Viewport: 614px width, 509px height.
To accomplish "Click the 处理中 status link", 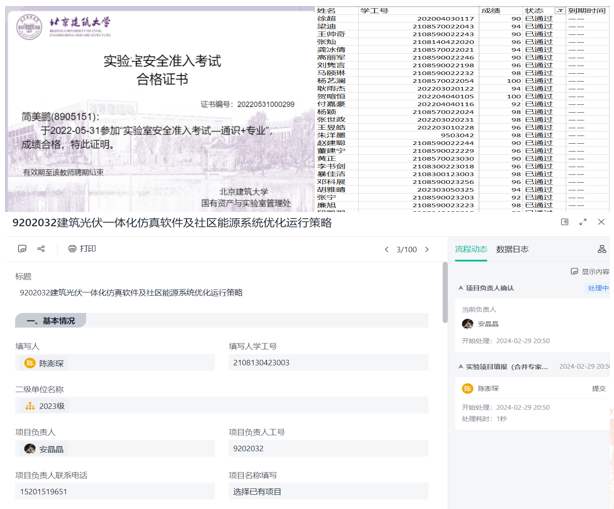I will 598,288.
